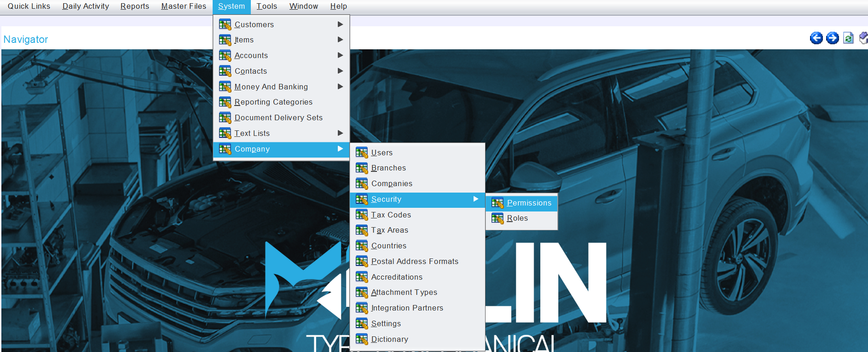The height and width of the screenshot is (352, 868).
Task: Click the icon beside Contacts menu entry
Action: [x=225, y=71]
